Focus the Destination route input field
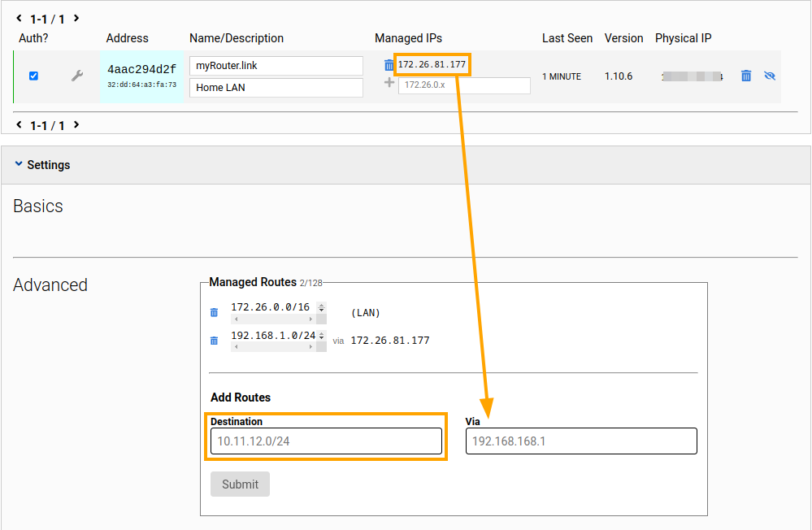 326,441
